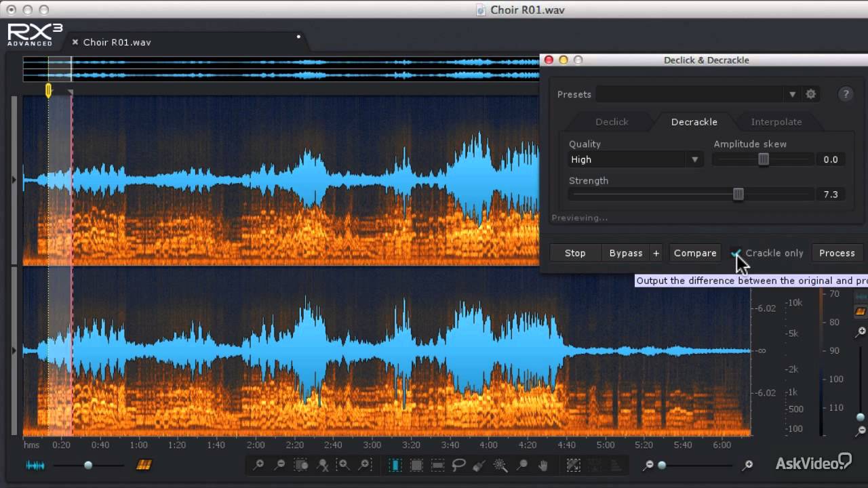This screenshot has height=488, width=868.
Task: Switch to the Decrackle tab
Action: pyautogui.click(x=694, y=122)
